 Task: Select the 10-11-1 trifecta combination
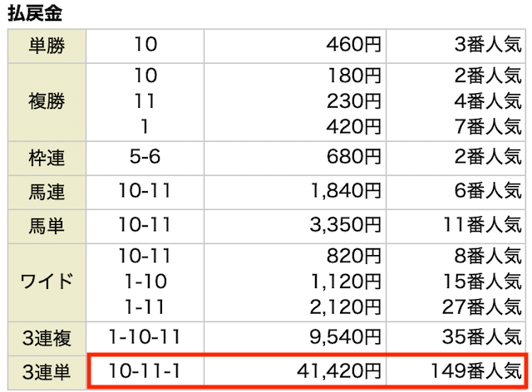pyautogui.click(x=144, y=371)
